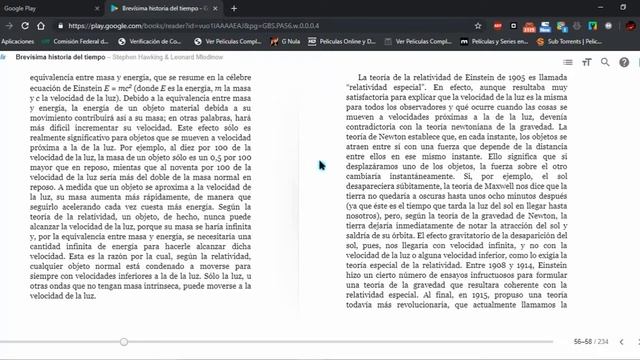Image resolution: width=640 pixels, height=360 pixels.
Task: Switch to the Google Play tab
Action: [51, 8]
